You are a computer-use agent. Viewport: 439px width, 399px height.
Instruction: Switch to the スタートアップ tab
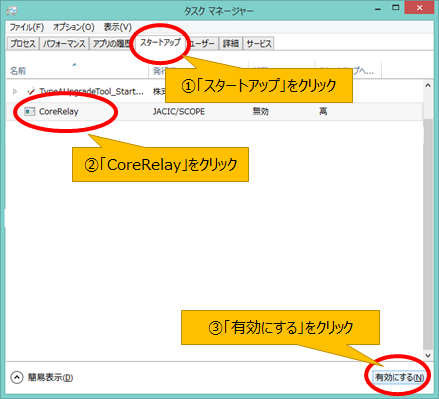pyautogui.click(x=160, y=43)
